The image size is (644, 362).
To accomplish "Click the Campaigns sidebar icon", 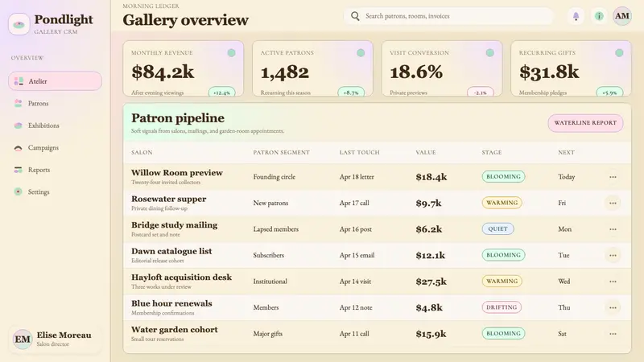I will point(18,148).
